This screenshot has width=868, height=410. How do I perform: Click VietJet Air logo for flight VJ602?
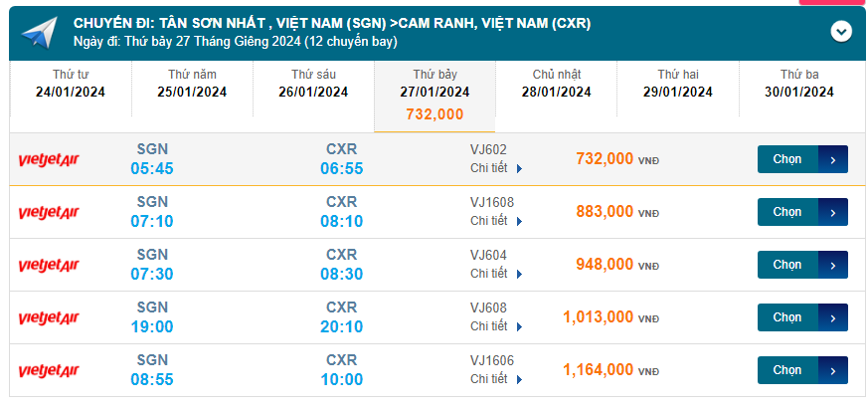click(x=49, y=159)
